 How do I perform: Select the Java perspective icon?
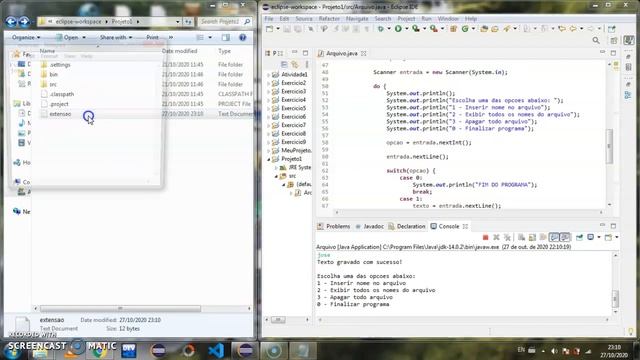click(629, 40)
